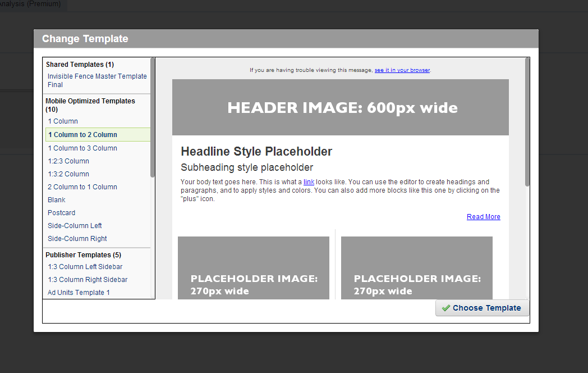This screenshot has width=588, height=373.
Task: Select the Side-Column Left template
Action: 75,226
